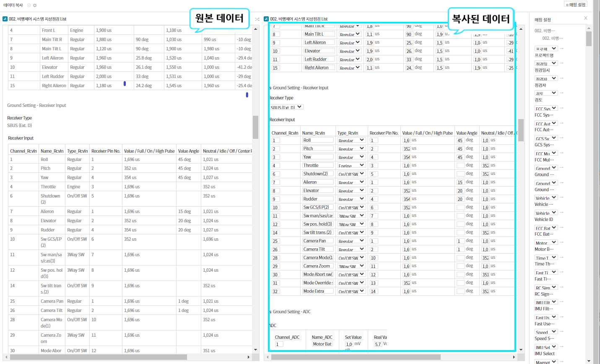Select 'Camera Tilt' cell in original data
600x364 pixels.
52,310
